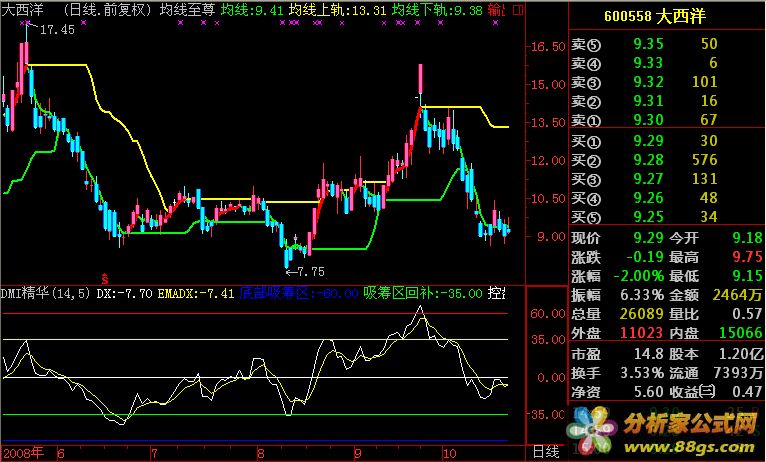Click month 8 on the time axis
This screenshot has width=766, height=462.
(x=260, y=454)
